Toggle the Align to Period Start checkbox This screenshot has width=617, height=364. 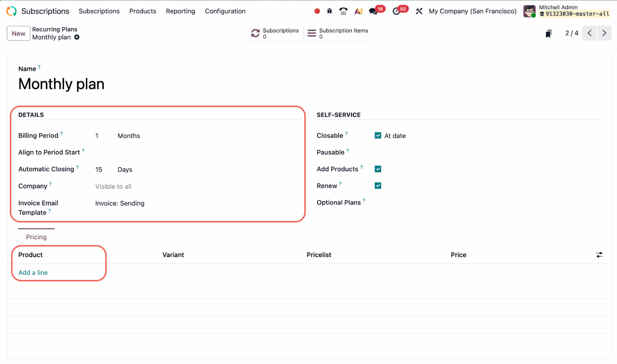point(99,152)
